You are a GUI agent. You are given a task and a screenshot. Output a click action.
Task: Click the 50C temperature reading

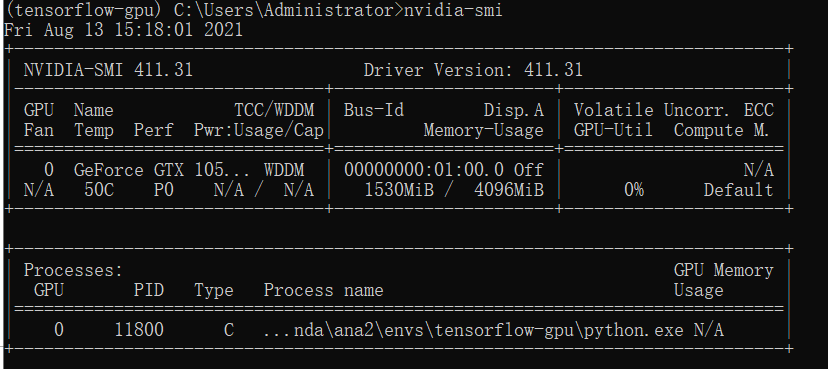(99, 190)
